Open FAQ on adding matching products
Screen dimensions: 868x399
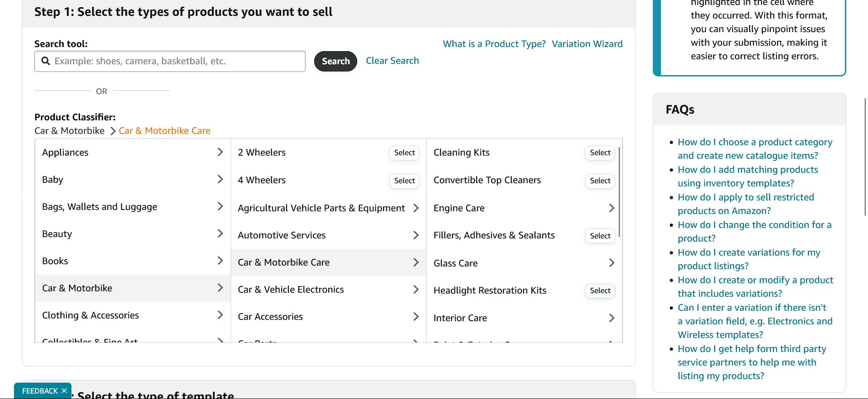pos(748,176)
